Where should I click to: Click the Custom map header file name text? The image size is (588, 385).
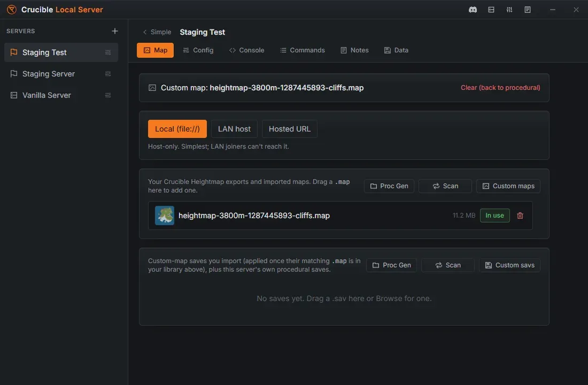(x=287, y=88)
